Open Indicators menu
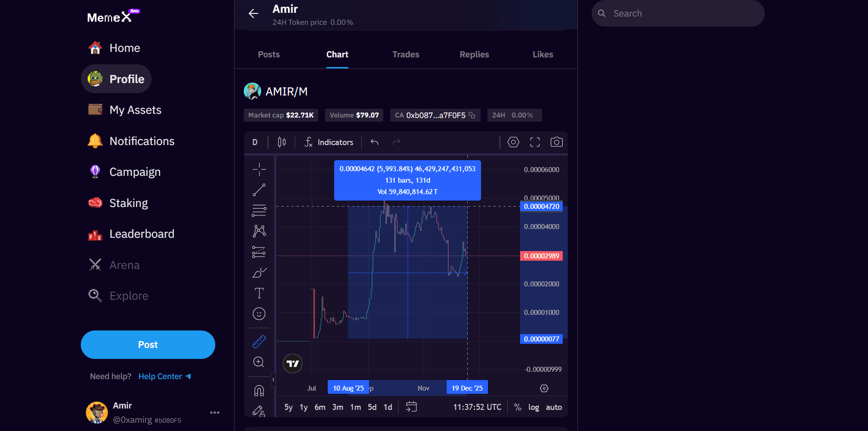 329,142
